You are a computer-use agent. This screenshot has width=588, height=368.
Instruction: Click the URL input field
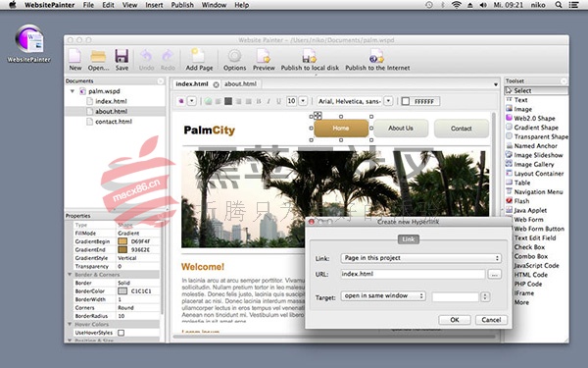413,274
